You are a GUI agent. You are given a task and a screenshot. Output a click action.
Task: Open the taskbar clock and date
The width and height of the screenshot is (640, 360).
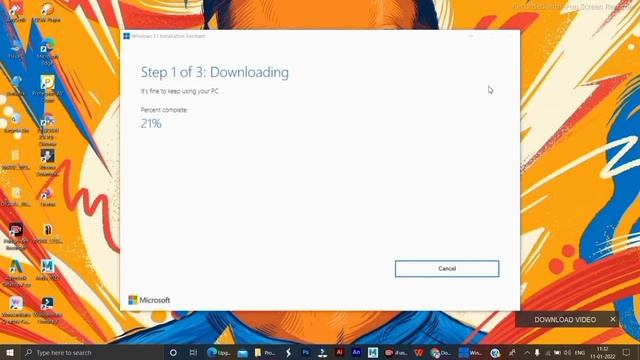[602, 352]
